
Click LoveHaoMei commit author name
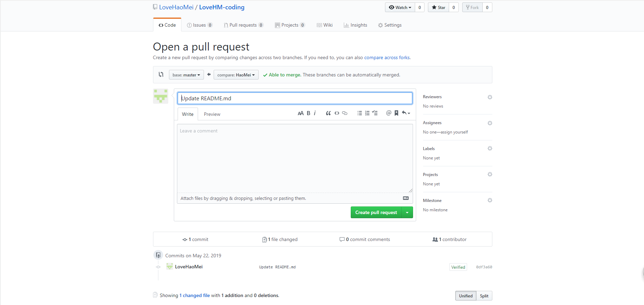tap(189, 267)
